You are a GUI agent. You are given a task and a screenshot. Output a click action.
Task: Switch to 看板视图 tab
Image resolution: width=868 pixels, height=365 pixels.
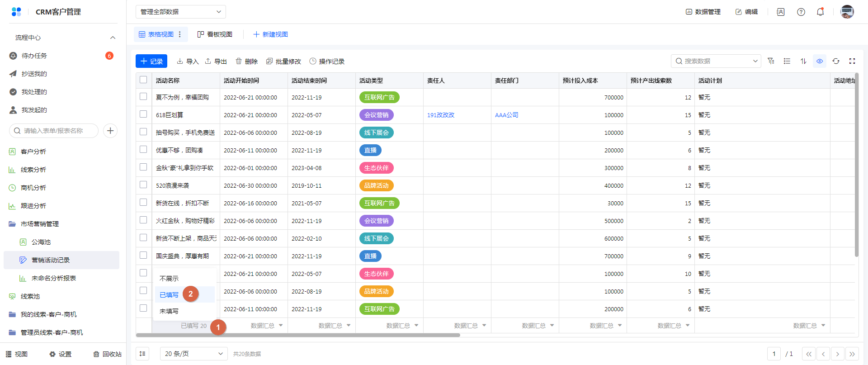click(x=215, y=34)
